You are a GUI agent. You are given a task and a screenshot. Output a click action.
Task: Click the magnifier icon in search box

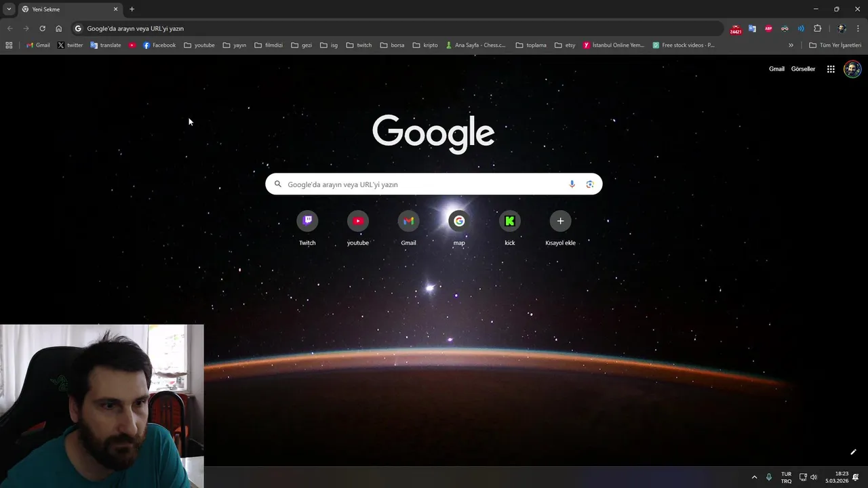tap(278, 184)
